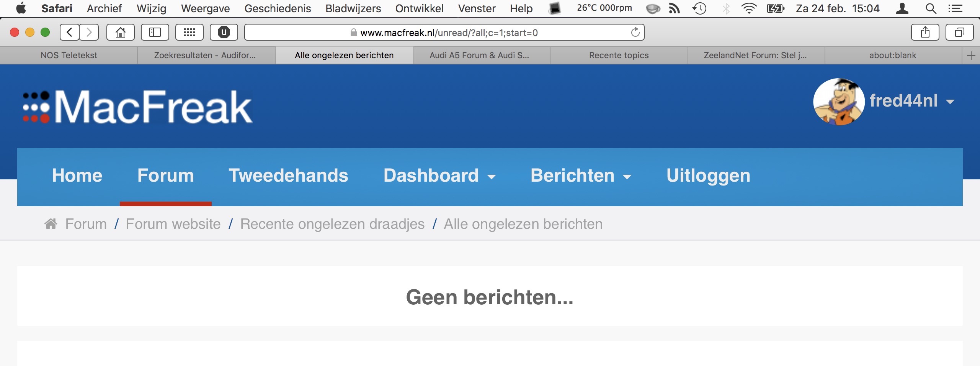980x366 pixels.
Task: Click the 26°C 000rpm temperature readout
Action: [604, 8]
